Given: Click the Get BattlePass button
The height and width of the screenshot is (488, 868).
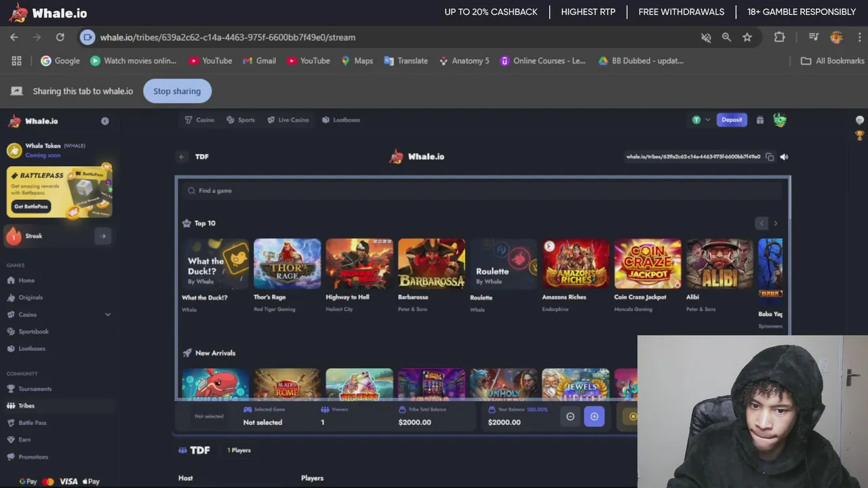Looking at the screenshot, I should click(x=31, y=207).
